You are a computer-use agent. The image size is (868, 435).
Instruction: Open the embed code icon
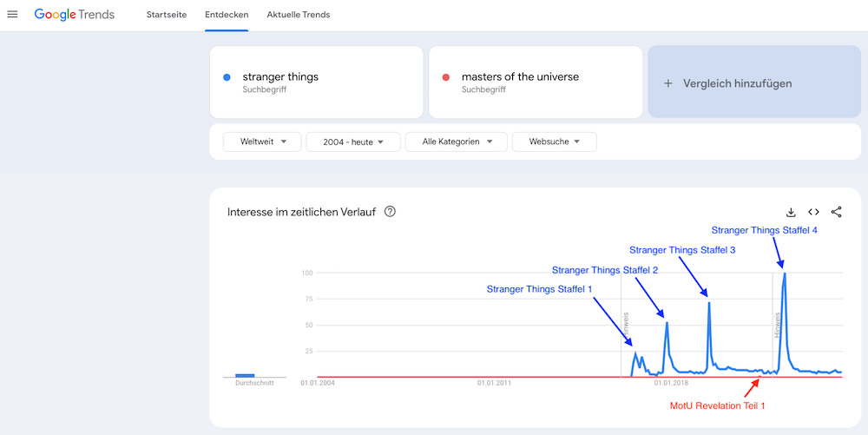click(813, 212)
